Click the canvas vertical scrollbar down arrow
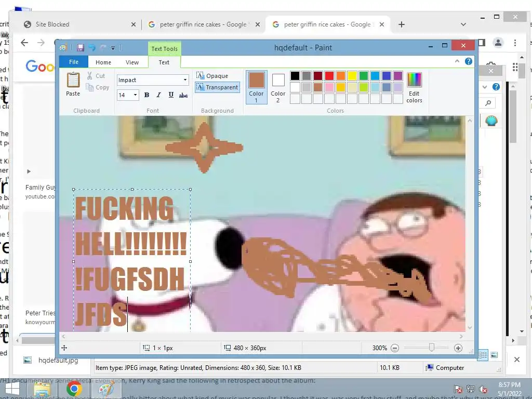532x399 pixels. point(470,327)
